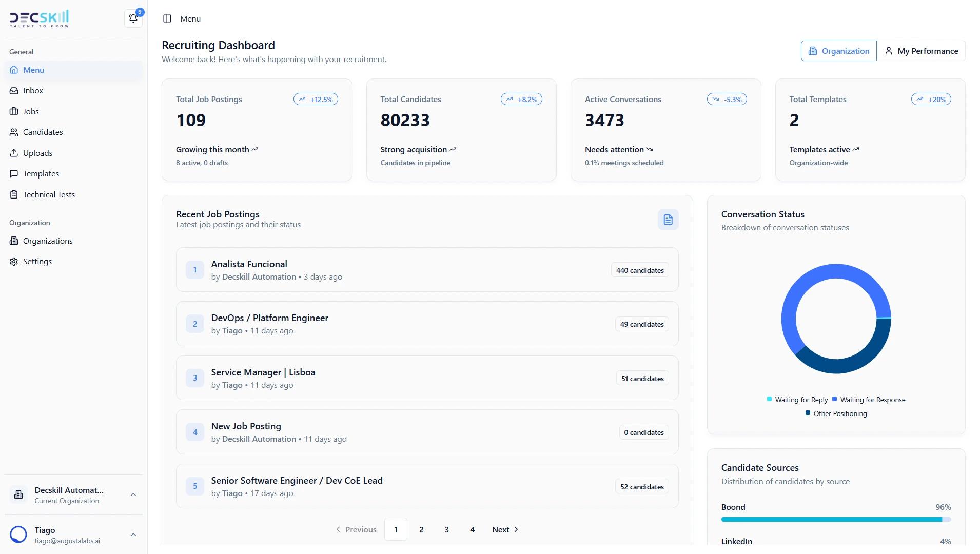Open the Analista Funcional job posting
The image size is (980, 554).
(x=427, y=270)
